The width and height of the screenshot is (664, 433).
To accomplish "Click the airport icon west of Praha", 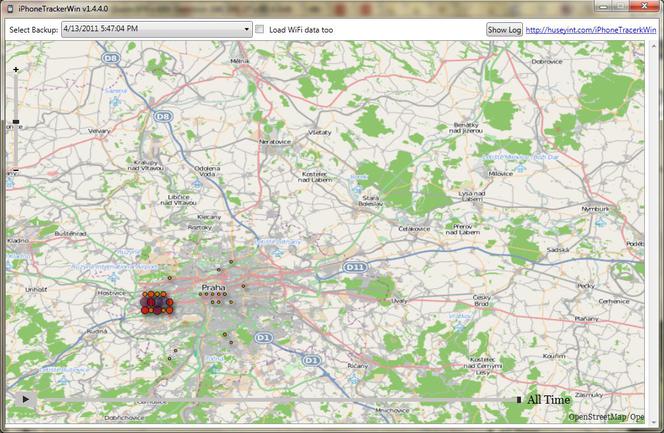I will [x=113, y=278].
